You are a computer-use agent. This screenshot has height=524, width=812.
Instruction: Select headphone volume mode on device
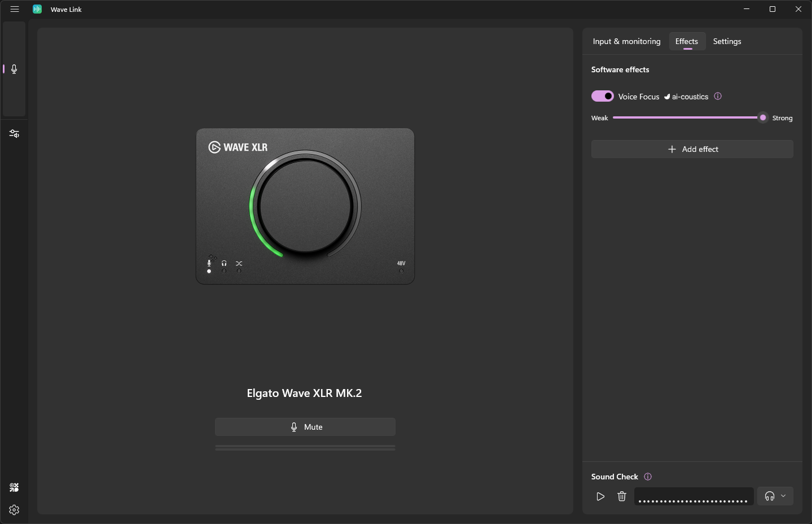[224, 266]
